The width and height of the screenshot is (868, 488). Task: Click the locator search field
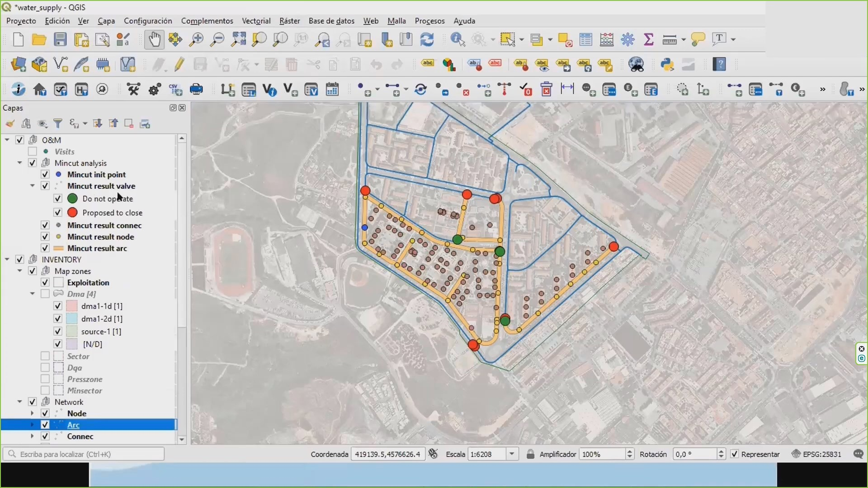click(84, 454)
